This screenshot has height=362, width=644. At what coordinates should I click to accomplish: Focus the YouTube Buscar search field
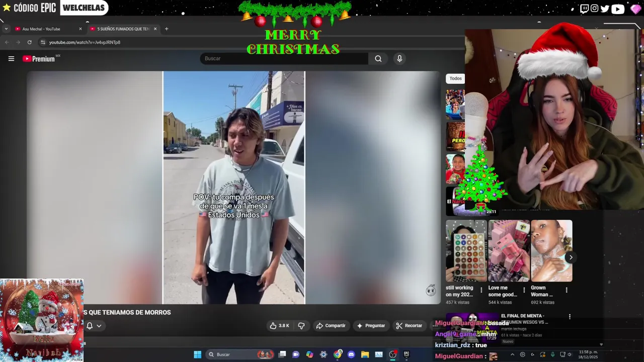tap(284, 58)
